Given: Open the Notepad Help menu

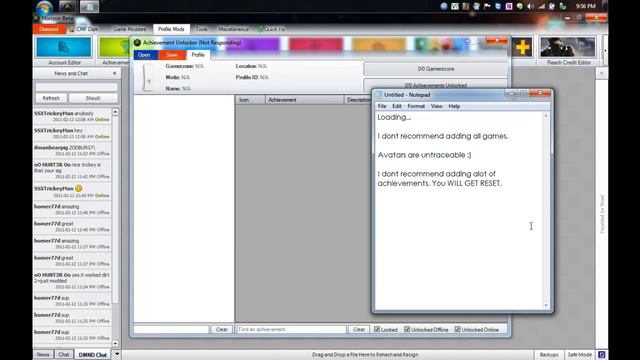Looking at the screenshot, I should pyautogui.click(x=454, y=106).
